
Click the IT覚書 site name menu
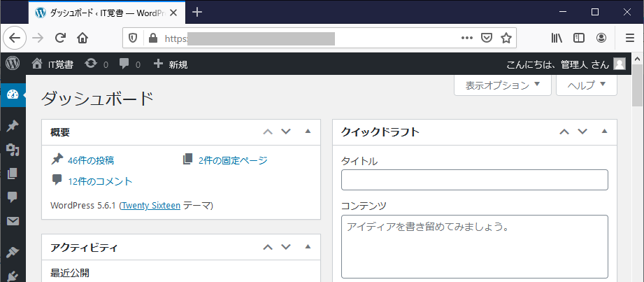coord(52,64)
